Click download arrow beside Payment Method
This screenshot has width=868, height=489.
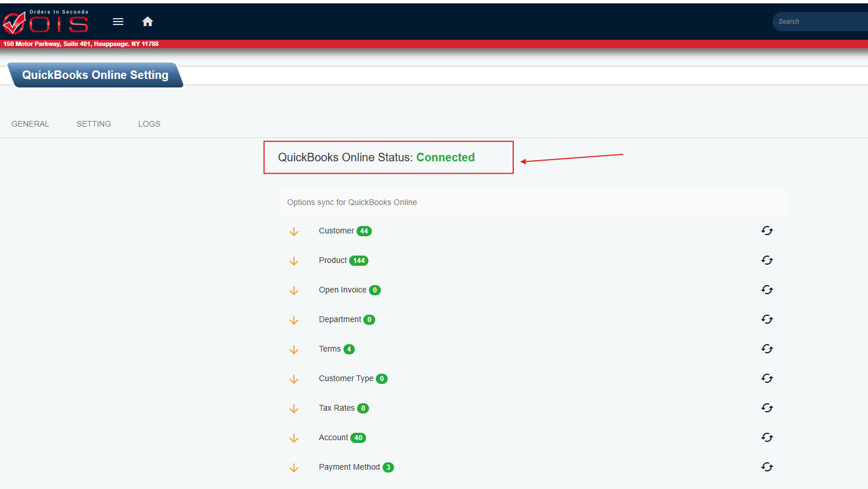pos(293,468)
